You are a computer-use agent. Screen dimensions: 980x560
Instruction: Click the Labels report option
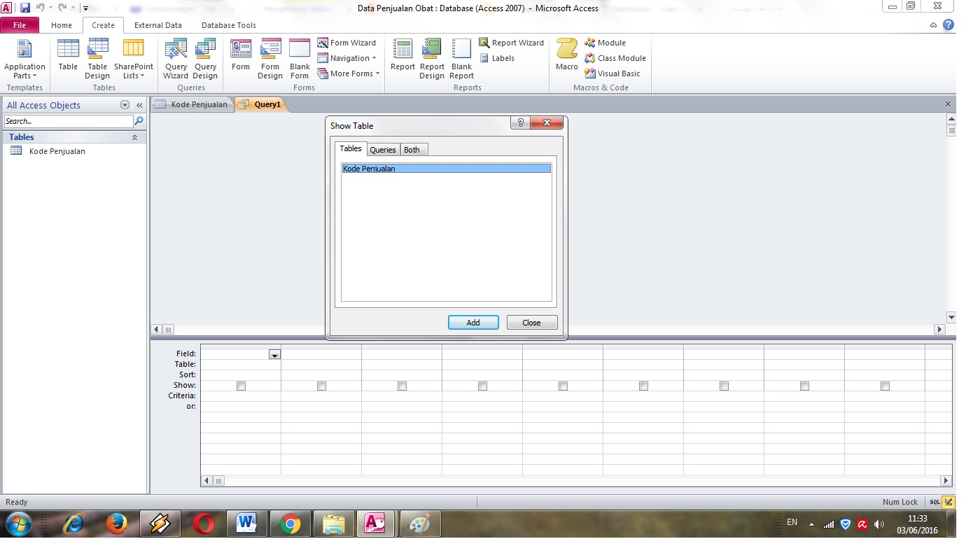[496, 58]
